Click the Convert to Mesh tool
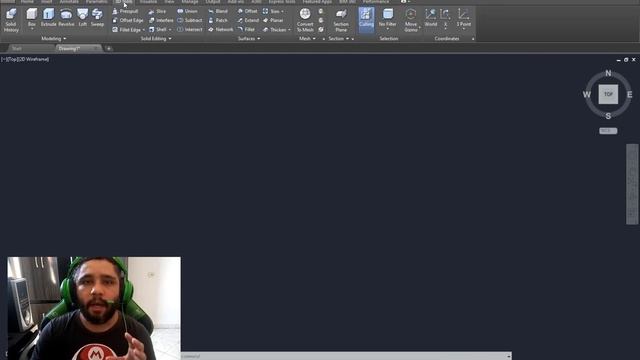 point(305,20)
